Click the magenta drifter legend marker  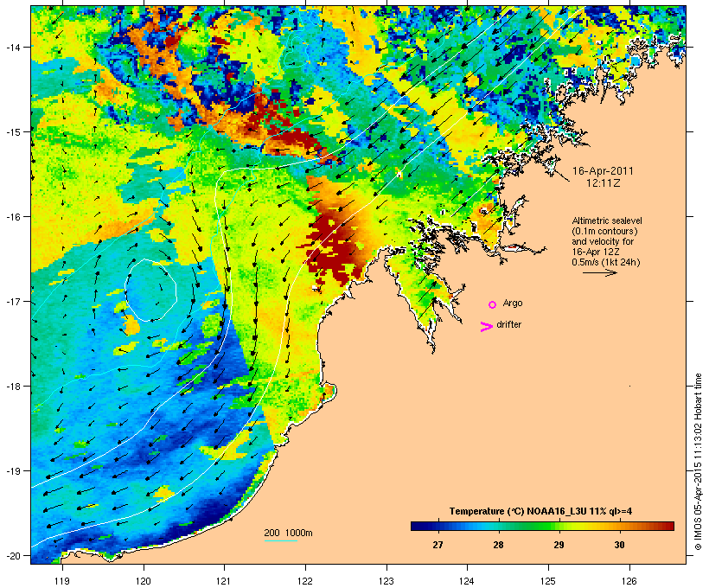pyautogui.click(x=486, y=327)
